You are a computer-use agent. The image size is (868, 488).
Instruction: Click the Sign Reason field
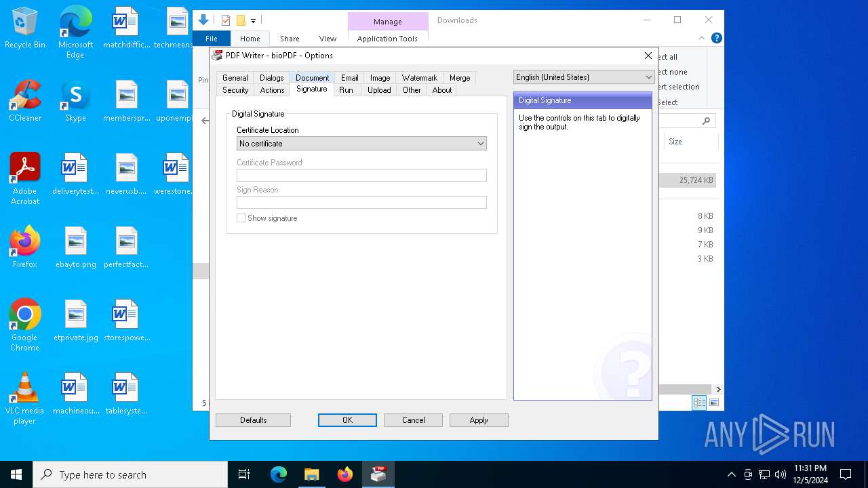[361, 203]
